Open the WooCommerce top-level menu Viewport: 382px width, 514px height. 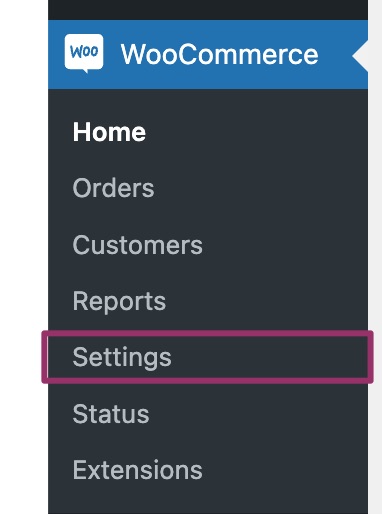tap(208, 54)
